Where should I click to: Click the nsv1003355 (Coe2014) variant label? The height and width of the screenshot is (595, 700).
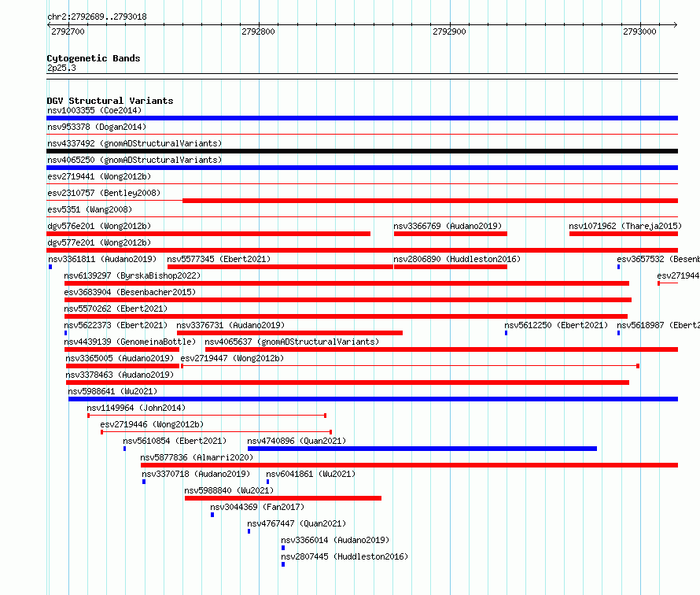click(x=94, y=110)
